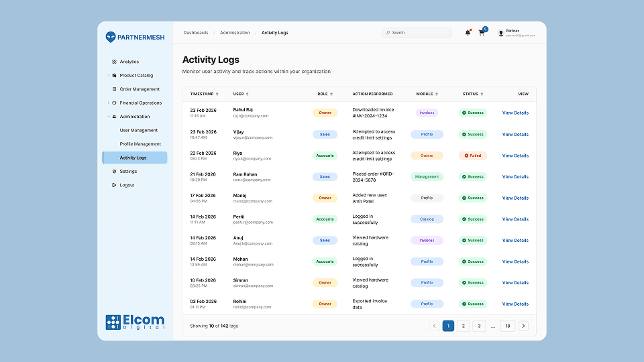Click the Settings gear icon

pyautogui.click(x=114, y=172)
